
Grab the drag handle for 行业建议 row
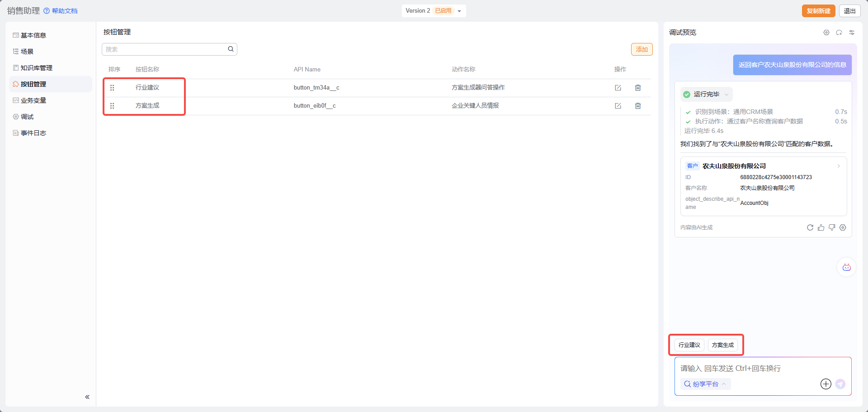coord(112,88)
